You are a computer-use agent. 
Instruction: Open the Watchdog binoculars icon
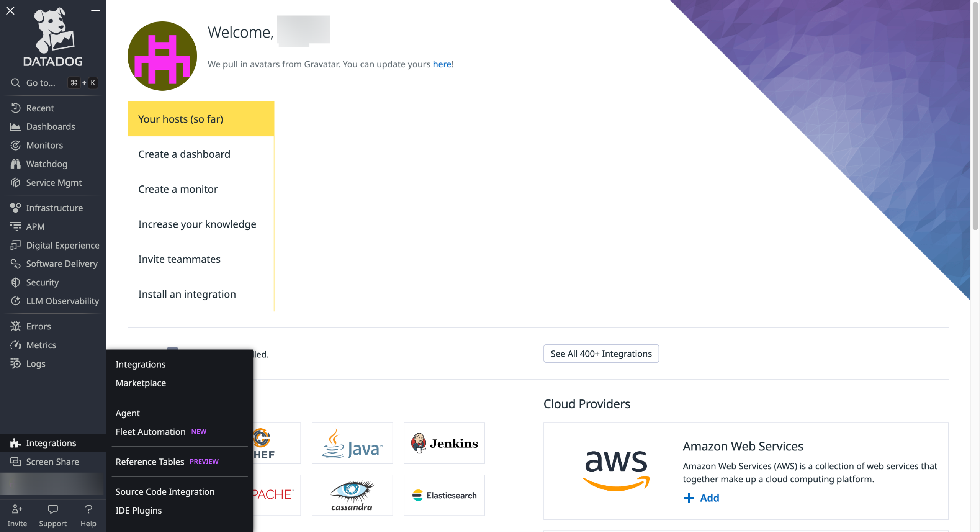(x=15, y=164)
